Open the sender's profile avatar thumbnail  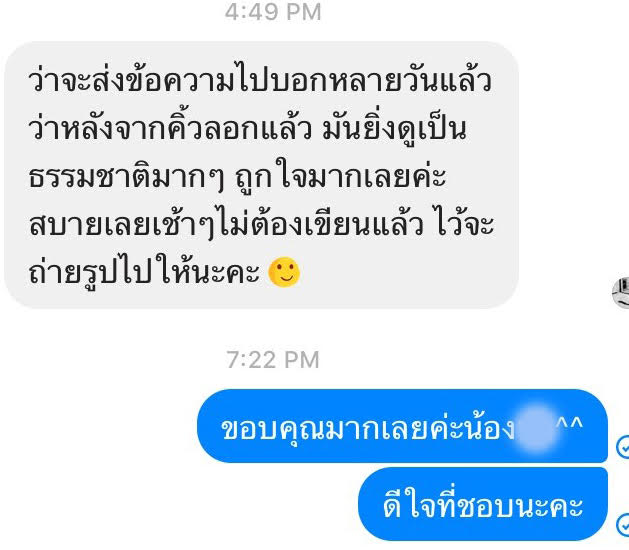click(x=621, y=293)
